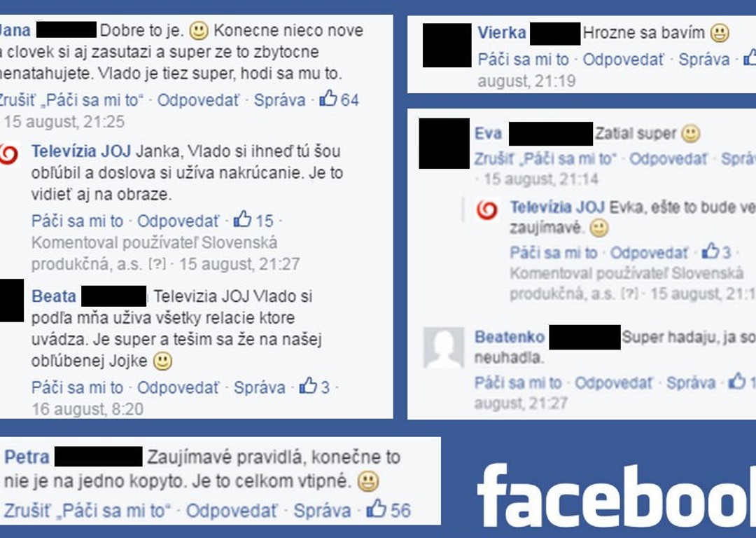Viewport: 756px width, 538px height.
Task: Unlike Petra's comment via Zrušiť Páči sa mi to
Action: pyautogui.click(x=87, y=511)
